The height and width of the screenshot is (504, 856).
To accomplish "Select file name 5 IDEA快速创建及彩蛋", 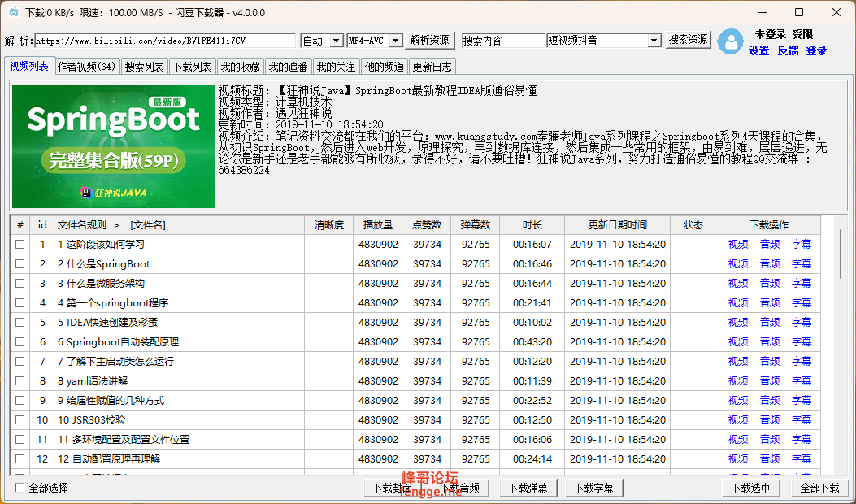I will [x=107, y=323].
